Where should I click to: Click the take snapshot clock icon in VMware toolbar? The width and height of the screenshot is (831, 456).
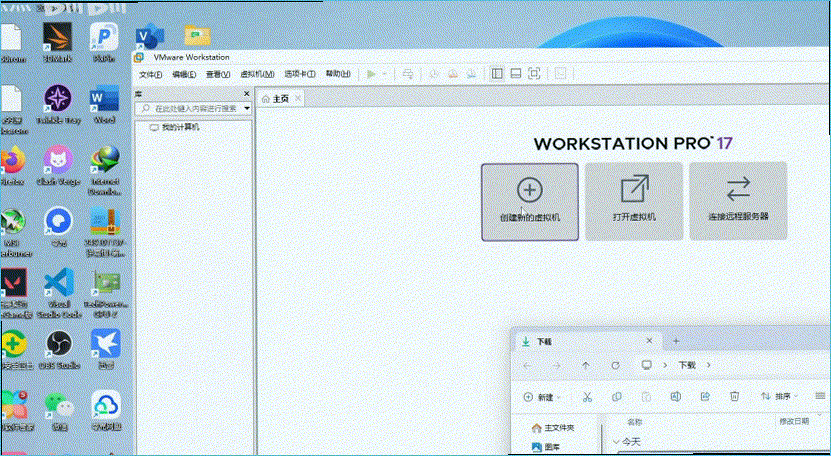click(434, 74)
